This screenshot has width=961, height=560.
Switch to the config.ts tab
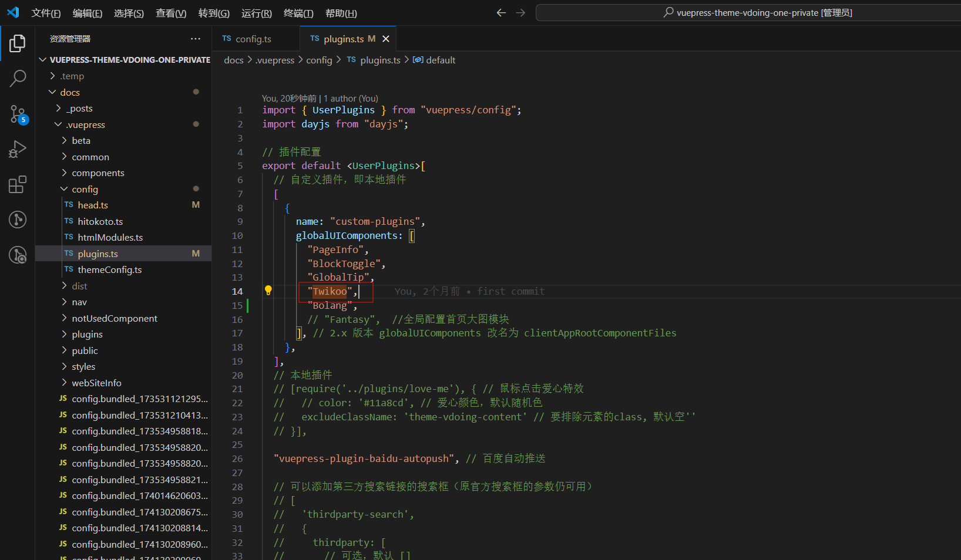(x=256, y=39)
